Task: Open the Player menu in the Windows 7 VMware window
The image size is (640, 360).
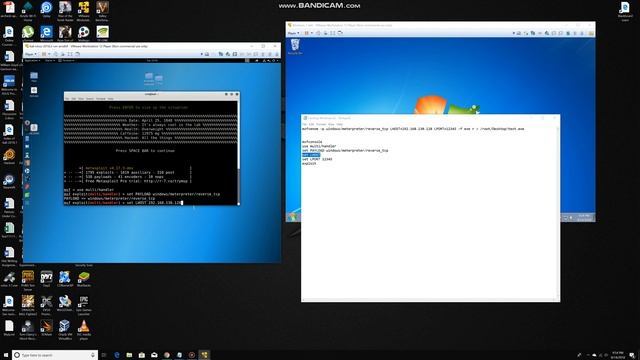Action: click(293, 33)
